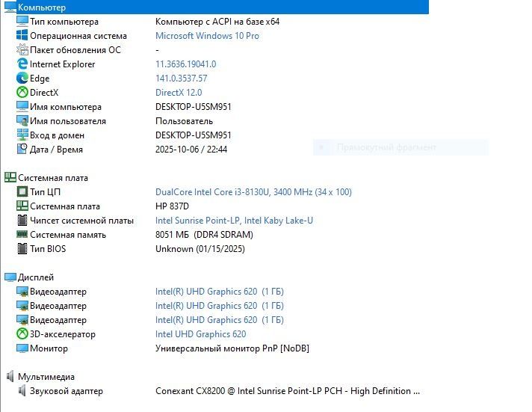Viewport: 532px width, 412px height.
Task: Click the Вход в домен icon
Action: [x=22, y=135]
